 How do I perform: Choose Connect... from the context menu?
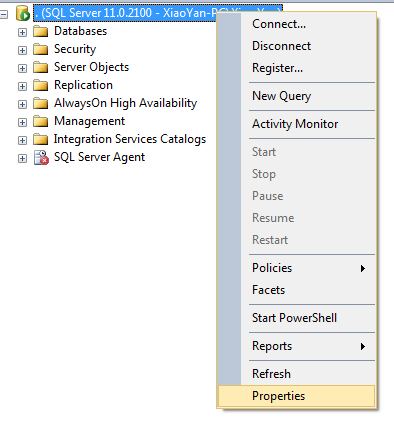click(x=296, y=24)
